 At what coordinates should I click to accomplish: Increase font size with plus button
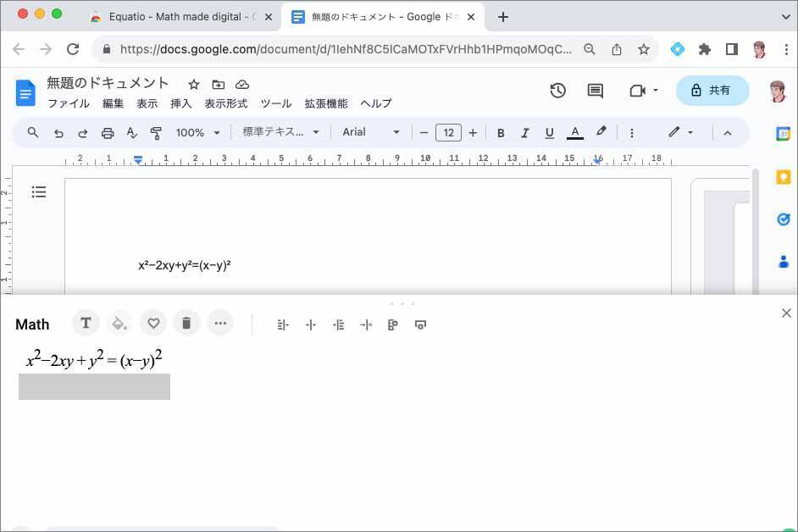[473, 132]
